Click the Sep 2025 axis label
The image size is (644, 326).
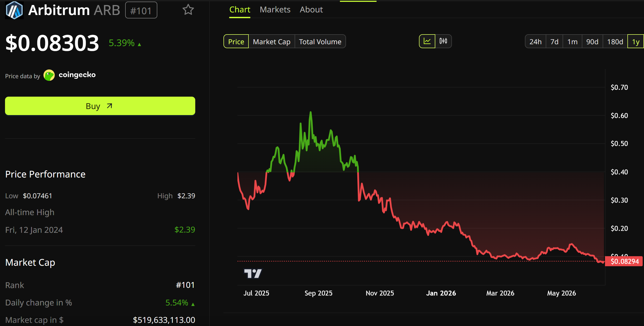tap(318, 293)
